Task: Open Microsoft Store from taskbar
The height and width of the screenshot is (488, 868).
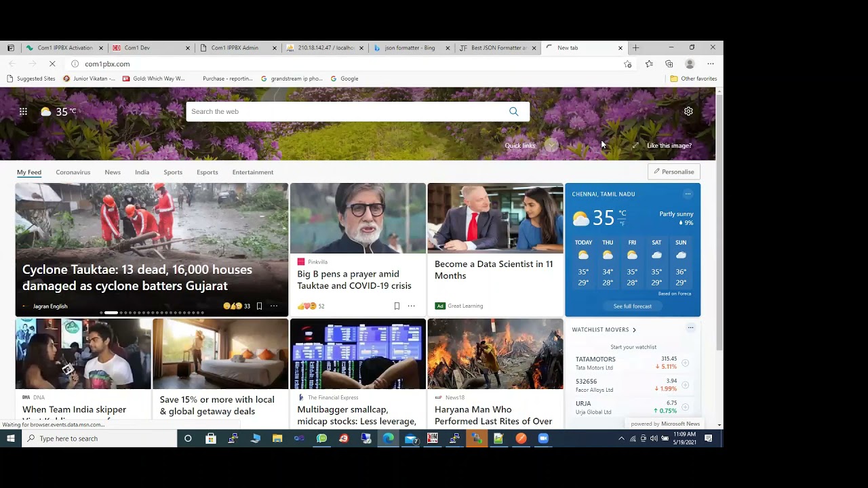Action: (210, 439)
